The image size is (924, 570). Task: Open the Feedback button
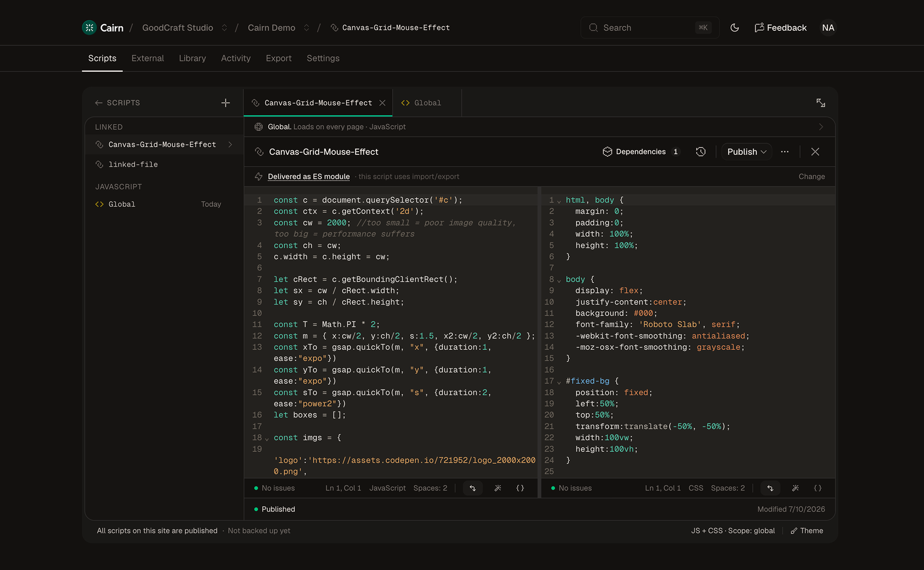click(781, 28)
